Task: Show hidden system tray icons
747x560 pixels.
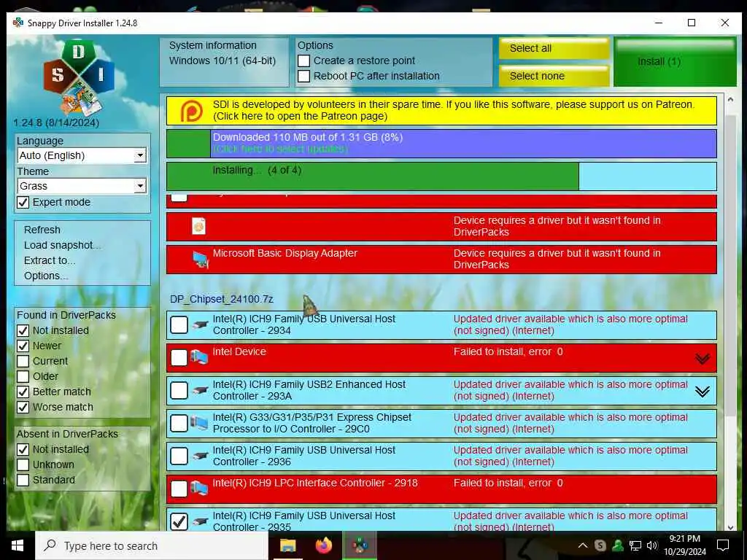Action: click(x=583, y=545)
